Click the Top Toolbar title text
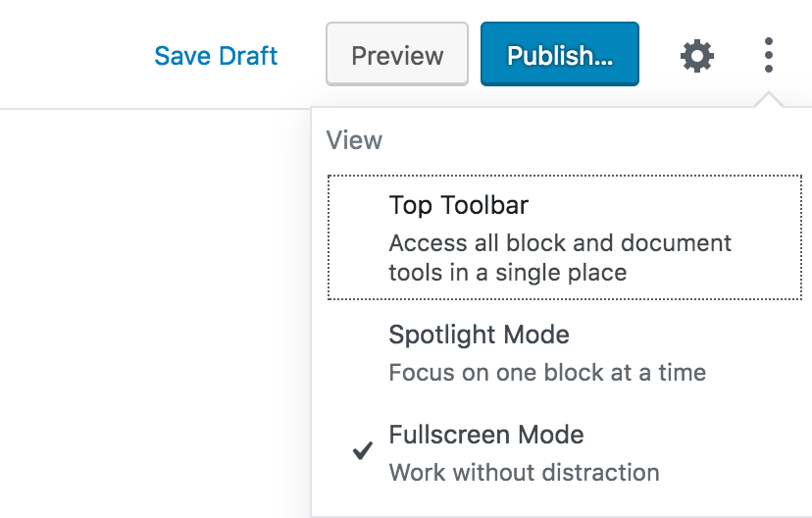The width and height of the screenshot is (812, 518). click(458, 205)
